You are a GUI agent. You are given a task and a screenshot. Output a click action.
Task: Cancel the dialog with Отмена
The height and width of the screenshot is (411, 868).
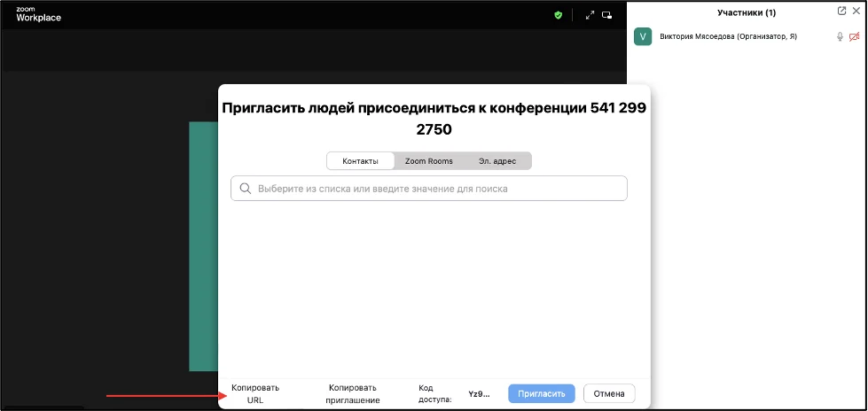[609, 394]
